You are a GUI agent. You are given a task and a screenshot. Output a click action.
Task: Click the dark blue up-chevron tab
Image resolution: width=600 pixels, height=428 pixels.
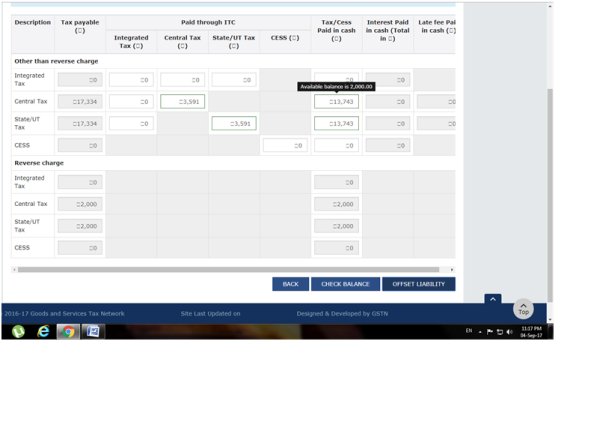pos(492,299)
